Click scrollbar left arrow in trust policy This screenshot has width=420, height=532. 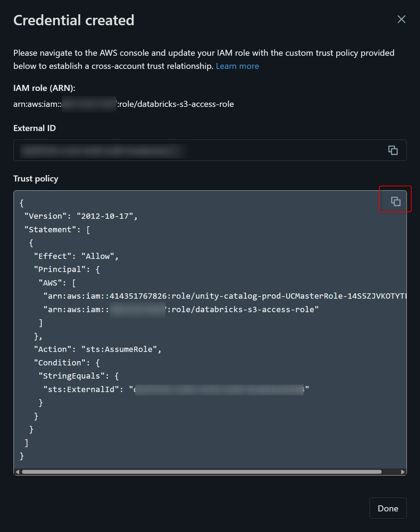tap(17, 472)
